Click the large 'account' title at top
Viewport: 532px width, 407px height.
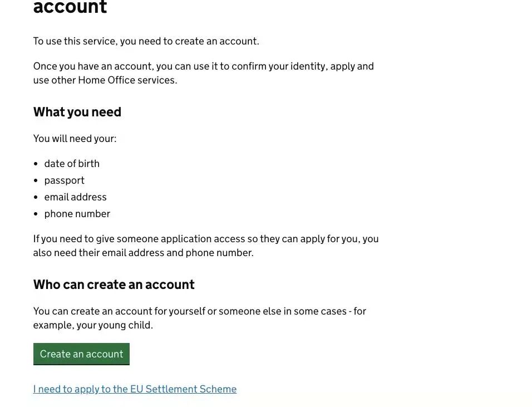click(x=70, y=7)
